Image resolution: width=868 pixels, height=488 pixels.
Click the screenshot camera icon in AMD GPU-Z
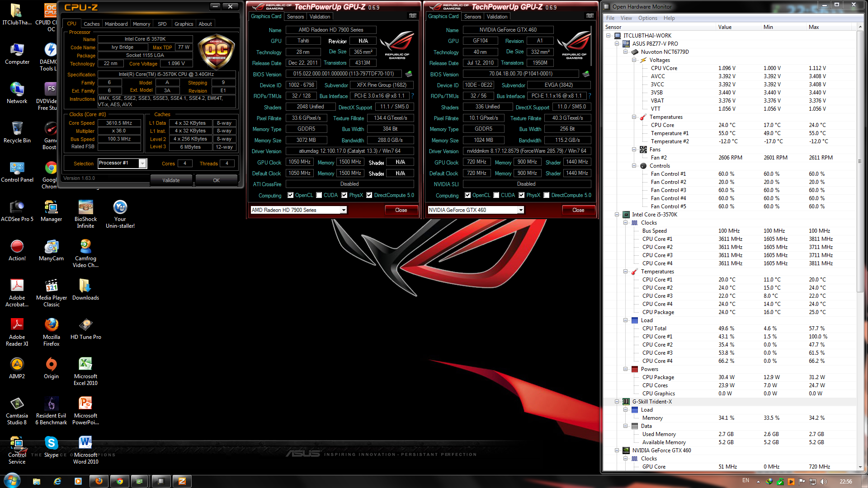(412, 16)
